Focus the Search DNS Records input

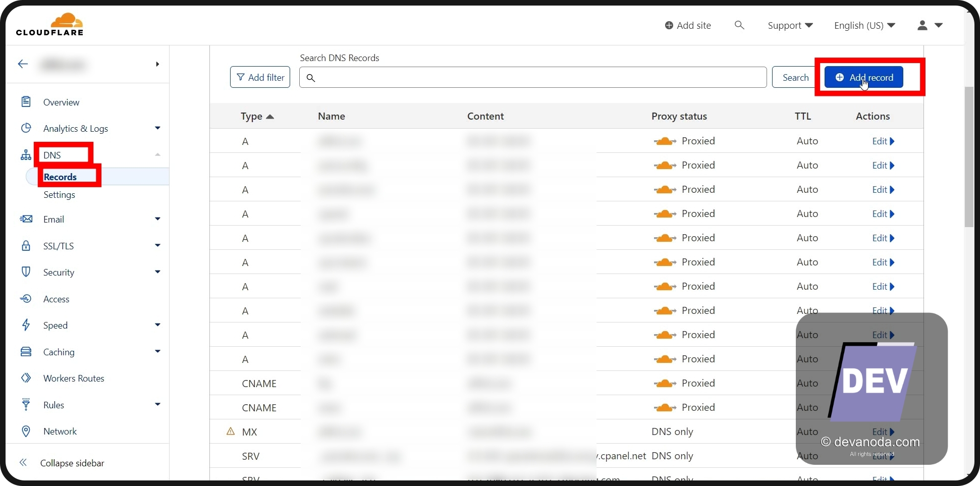click(533, 77)
